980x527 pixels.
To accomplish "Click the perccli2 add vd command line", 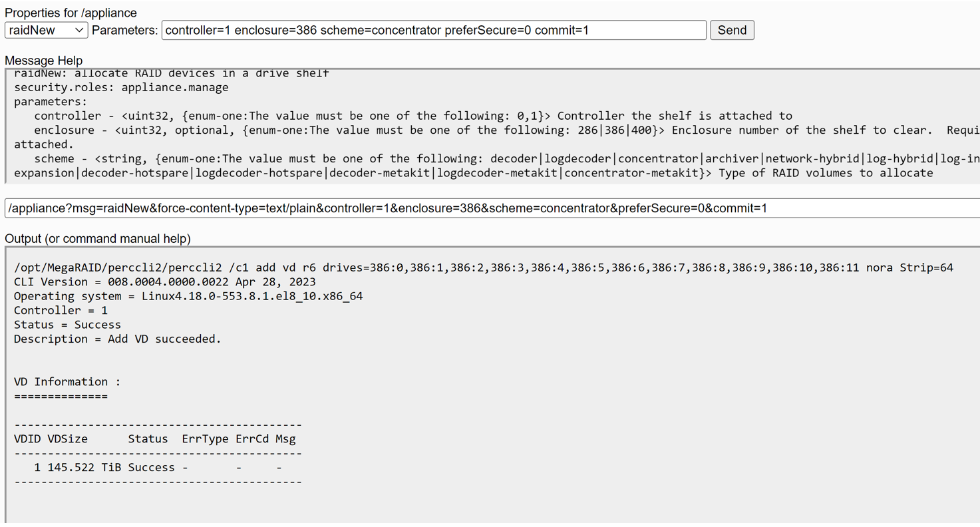I will pos(483,267).
